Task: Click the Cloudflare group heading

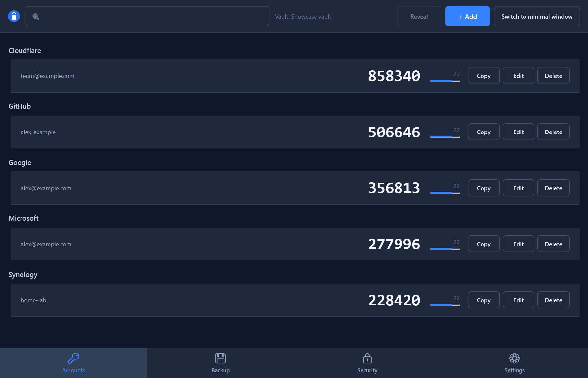Action: click(25, 50)
